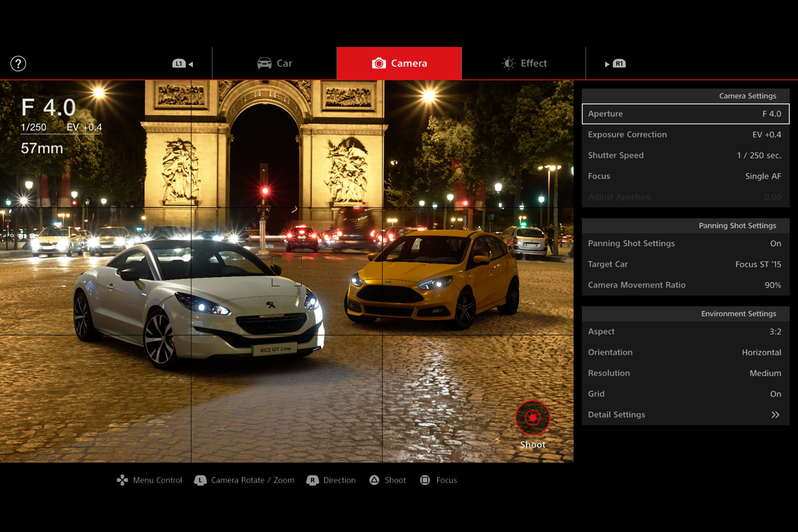Click the triangle Shoot hint icon

(x=374, y=480)
